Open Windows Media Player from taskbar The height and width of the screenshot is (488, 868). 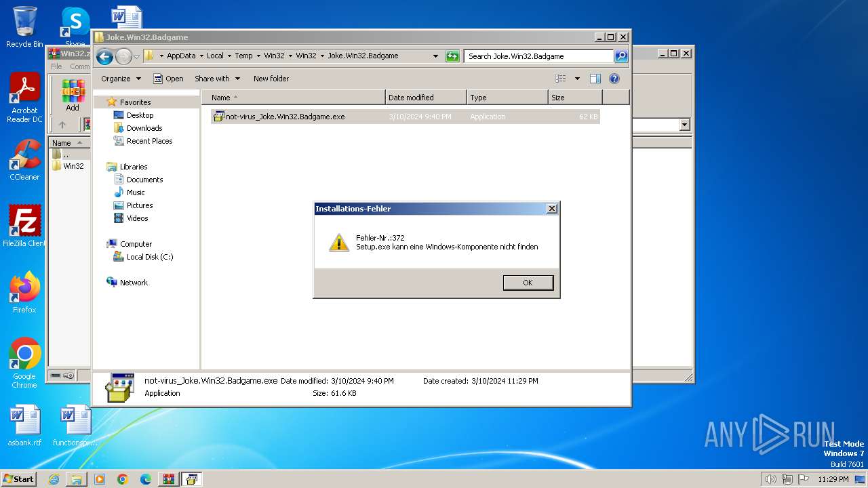100,479
